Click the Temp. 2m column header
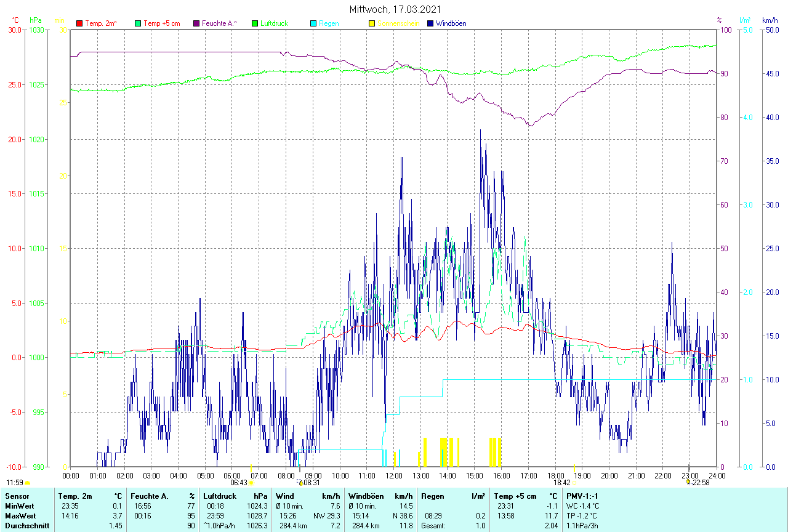Image resolution: width=788 pixels, height=532 pixels. coord(75,496)
